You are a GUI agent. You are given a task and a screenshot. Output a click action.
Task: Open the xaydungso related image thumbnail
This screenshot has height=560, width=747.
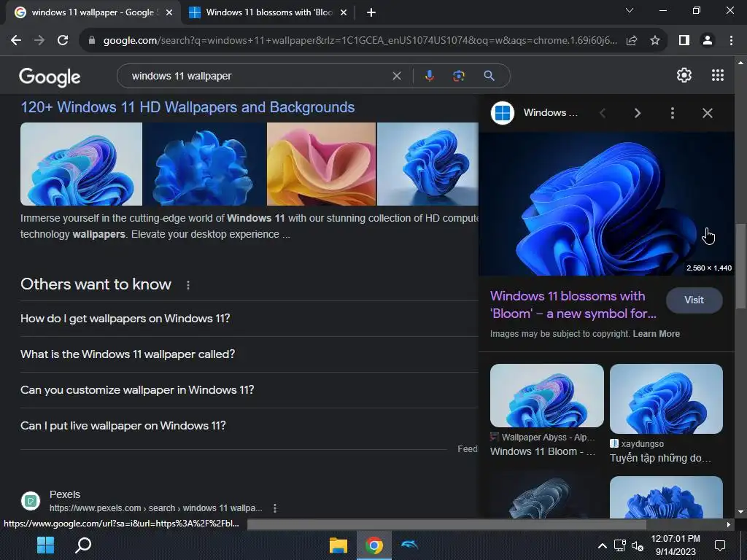click(x=666, y=399)
